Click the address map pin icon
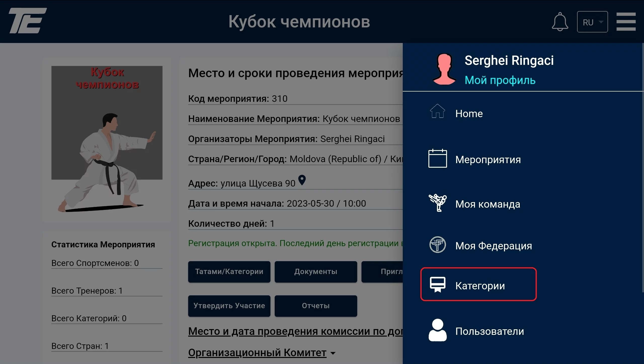Viewport: 644px width, 364px height. point(302,180)
